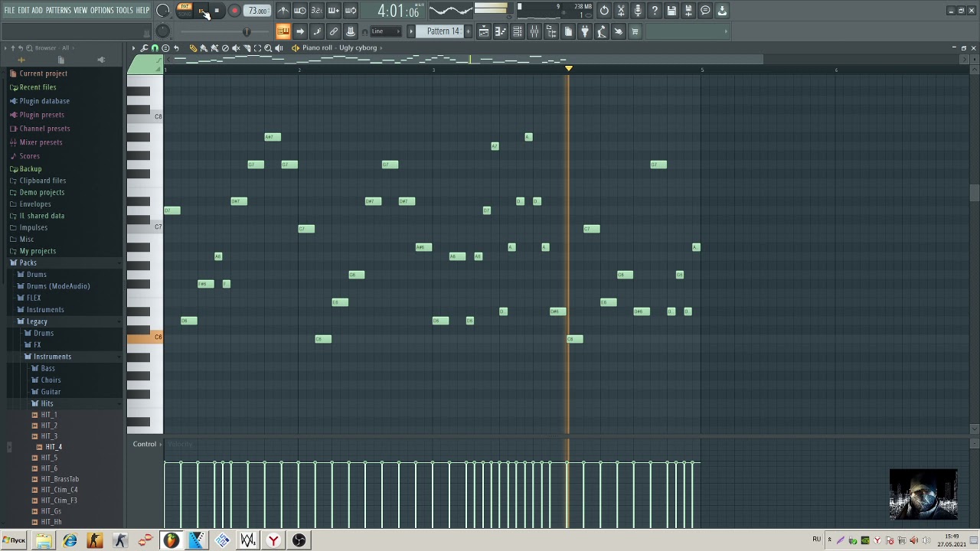Expand the Current project folder
Screen dimensions: 980x551
43,73
